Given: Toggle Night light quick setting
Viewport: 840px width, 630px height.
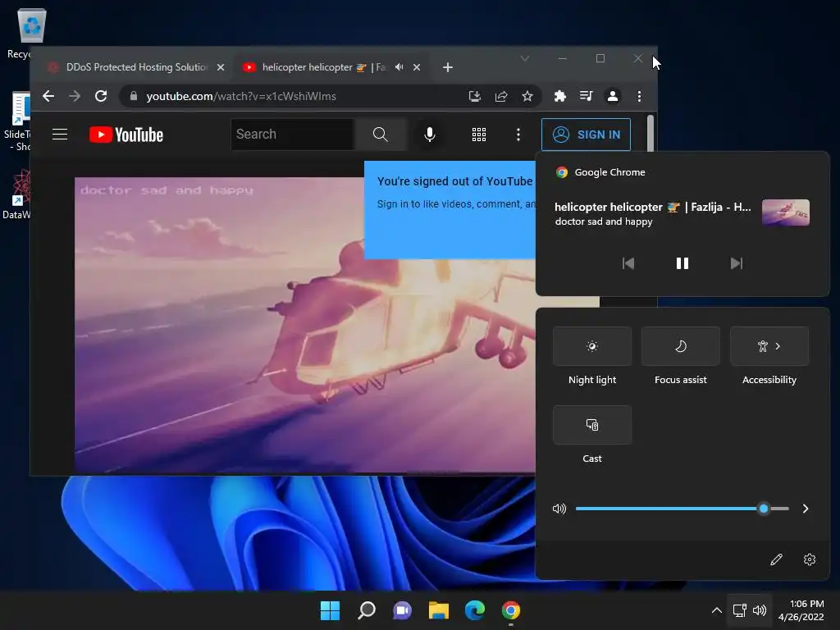Looking at the screenshot, I should 592,346.
